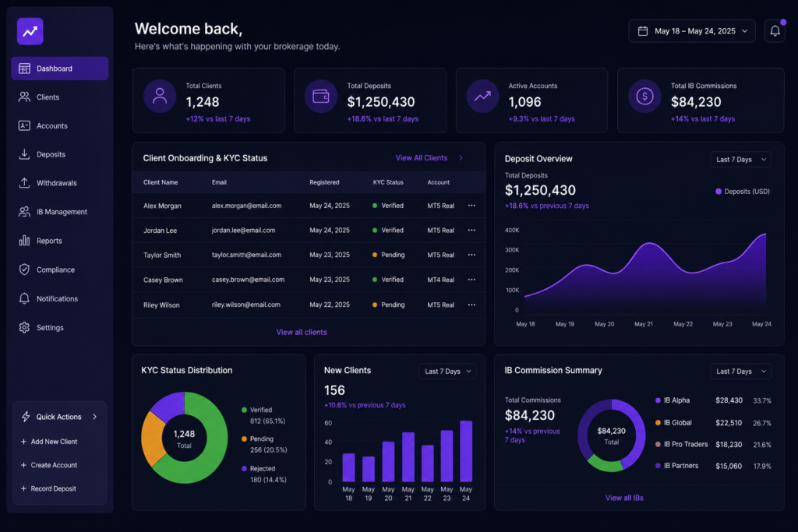Screen dimensions: 798x532
Task: Open New Clients Last 7 Days dropdown
Action: pyautogui.click(x=448, y=372)
